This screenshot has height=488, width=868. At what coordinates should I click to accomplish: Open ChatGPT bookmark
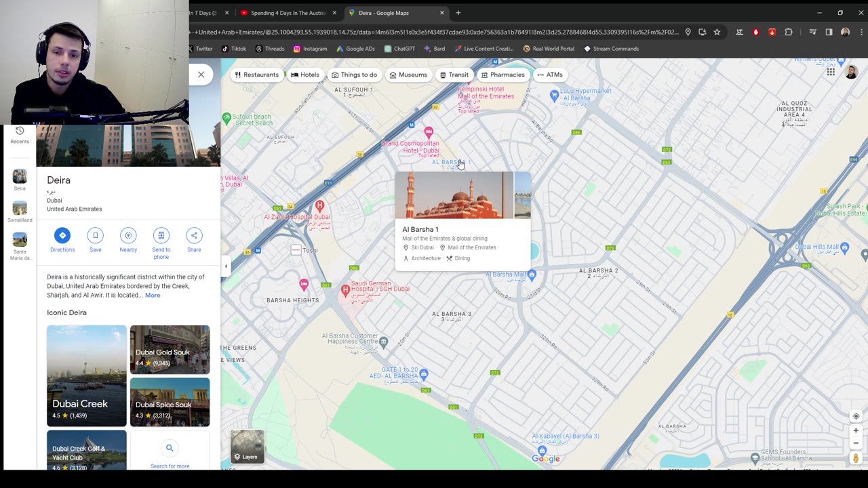[x=399, y=49]
